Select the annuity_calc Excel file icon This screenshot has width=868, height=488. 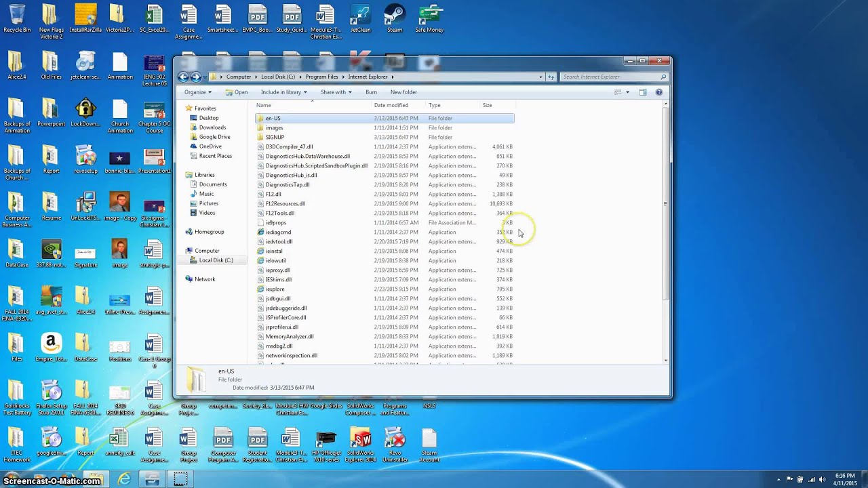[119, 442]
